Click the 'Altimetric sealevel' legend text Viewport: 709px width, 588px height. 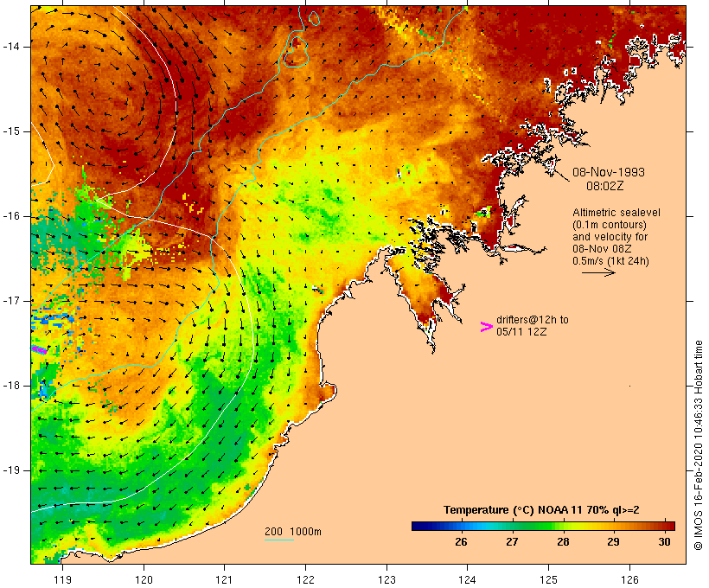pos(616,213)
